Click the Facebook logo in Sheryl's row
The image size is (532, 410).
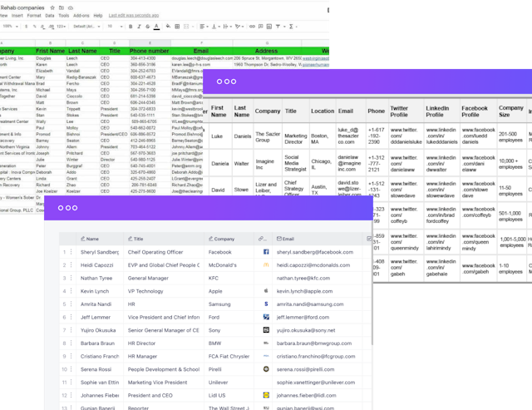click(x=265, y=252)
